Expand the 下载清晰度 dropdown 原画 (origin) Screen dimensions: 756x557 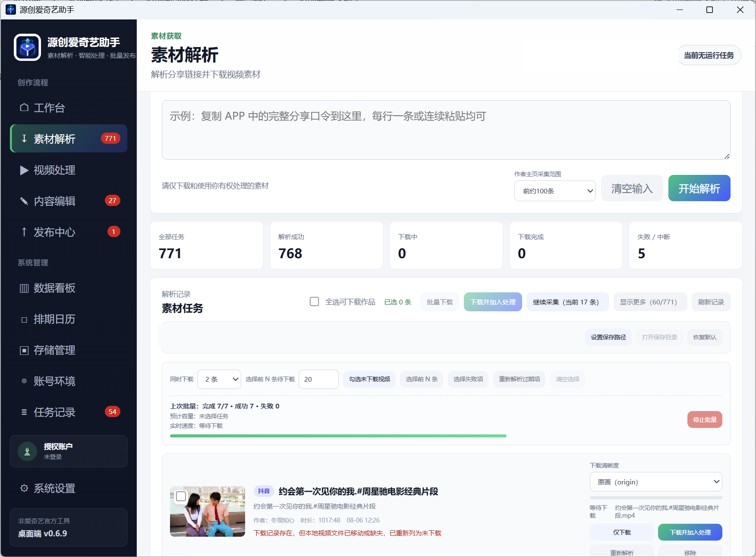pyautogui.click(x=656, y=482)
